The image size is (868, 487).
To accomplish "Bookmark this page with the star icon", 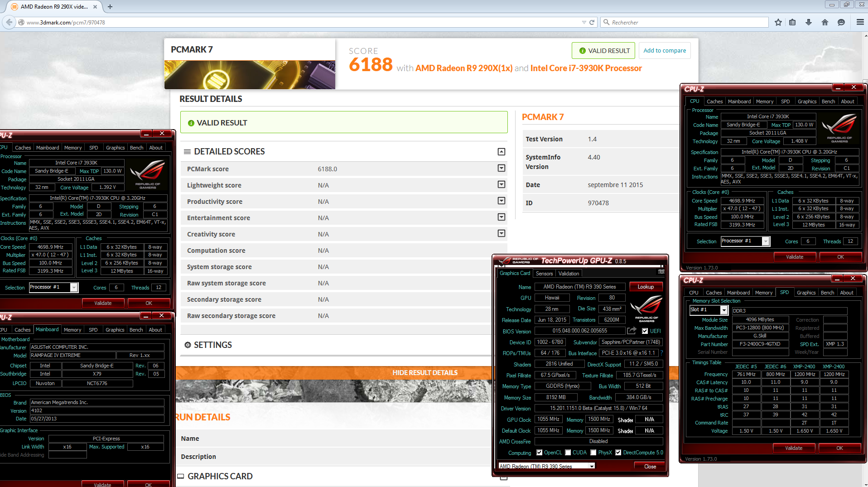I will coord(778,22).
